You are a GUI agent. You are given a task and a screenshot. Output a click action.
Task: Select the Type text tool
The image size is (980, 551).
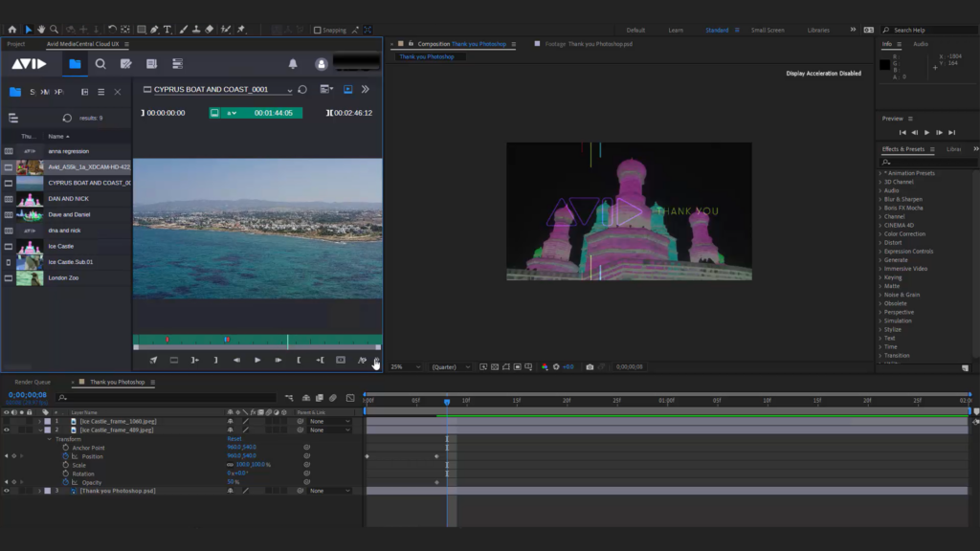click(167, 30)
